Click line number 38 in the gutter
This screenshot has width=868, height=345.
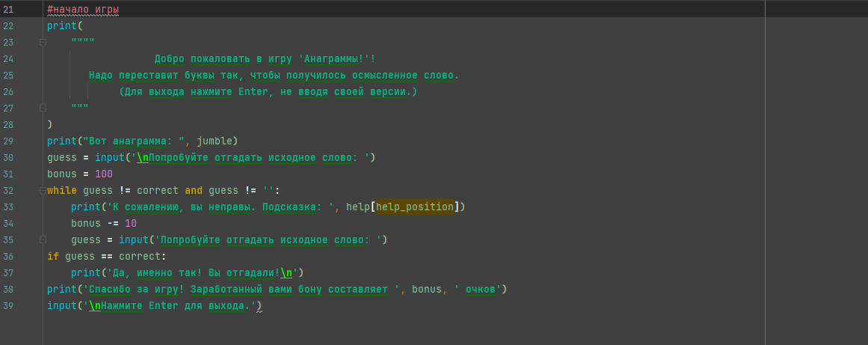pyautogui.click(x=8, y=290)
